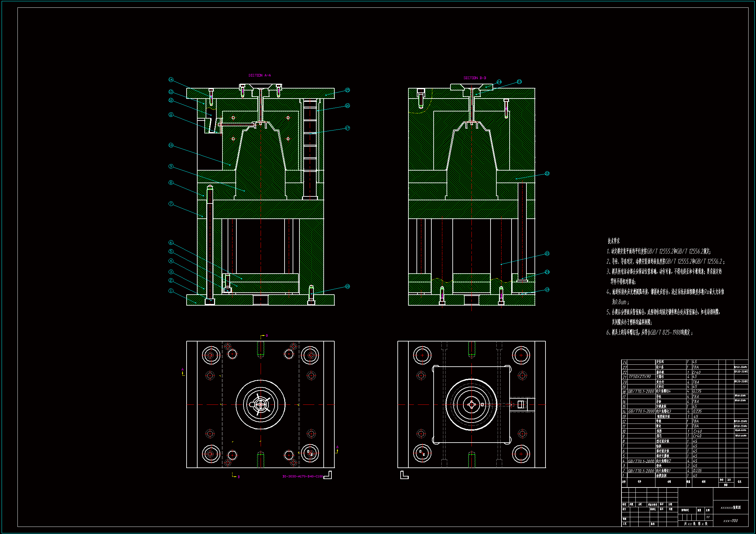Click section marker B above left plan view

point(266,336)
